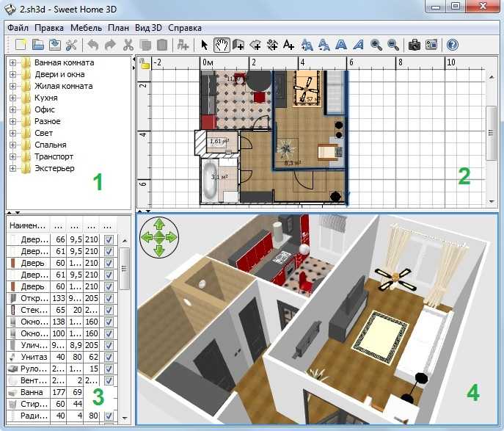This screenshot has width=504, height=431.
Task: Open Preferences with the tools icon
Action: (71, 45)
